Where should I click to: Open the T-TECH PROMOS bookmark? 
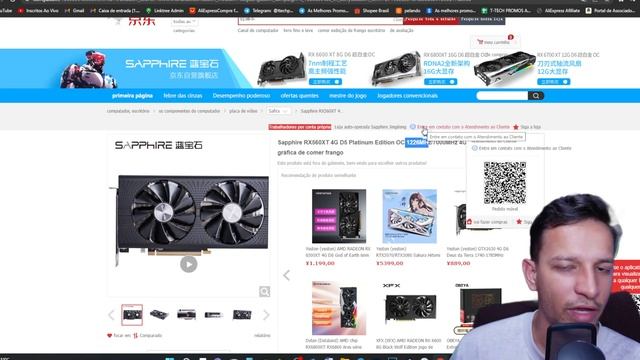tap(507, 11)
